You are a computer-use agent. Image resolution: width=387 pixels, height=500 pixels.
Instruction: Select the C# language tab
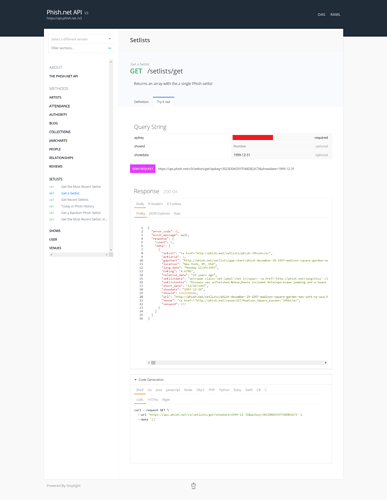[259, 390]
